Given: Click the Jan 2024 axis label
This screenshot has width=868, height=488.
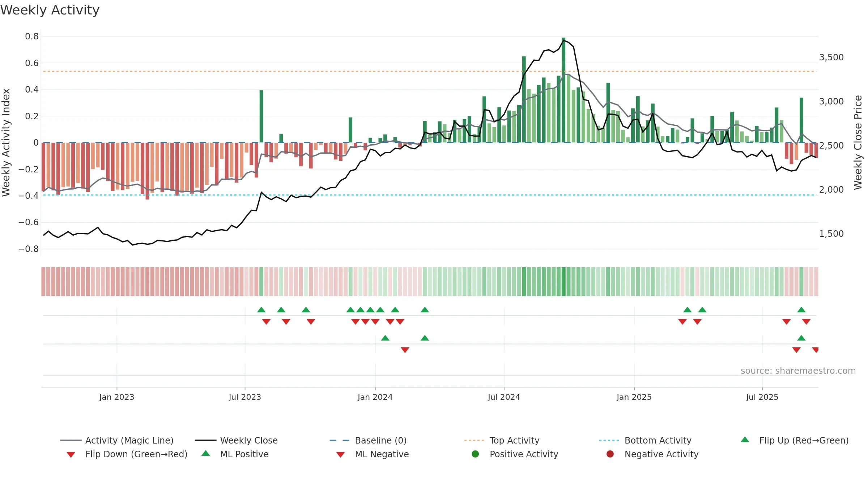Looking at the screenshot, I should tap(375, 397).
